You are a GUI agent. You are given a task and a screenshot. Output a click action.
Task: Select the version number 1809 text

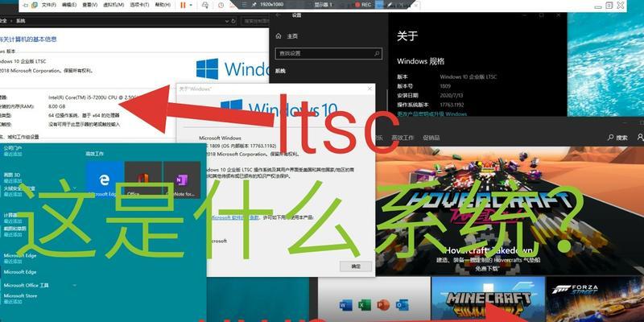click(445, 86)
